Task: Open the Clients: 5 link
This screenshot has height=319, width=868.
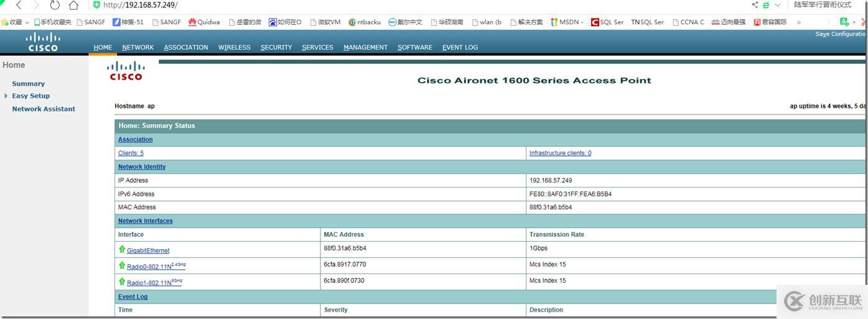Action: 131,153
